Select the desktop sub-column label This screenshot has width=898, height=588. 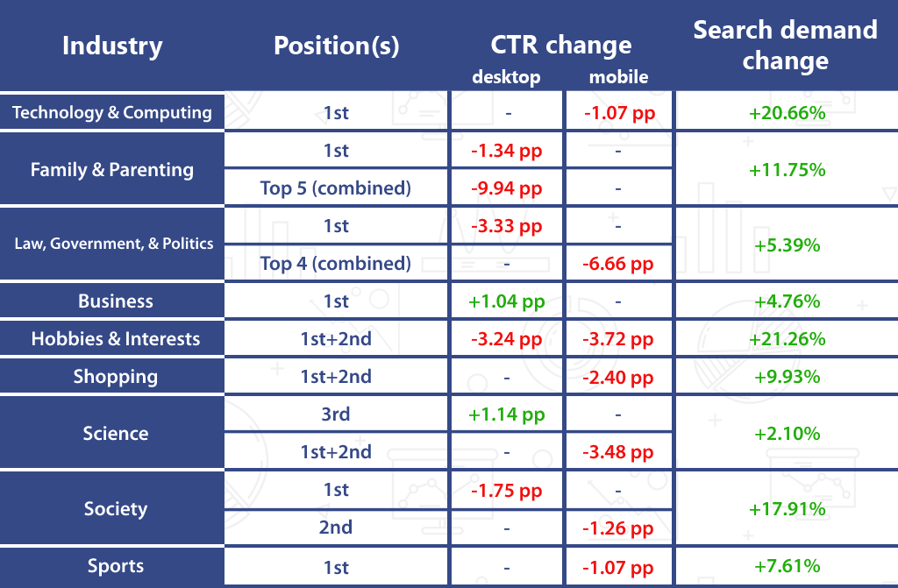click(x=506, y=77)
